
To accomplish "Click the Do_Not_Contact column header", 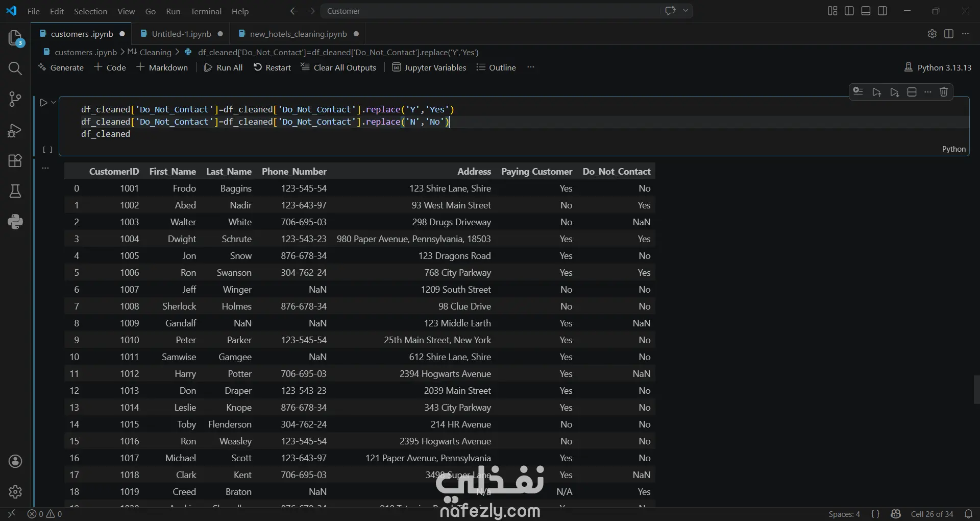I will [x=617, y=172].
